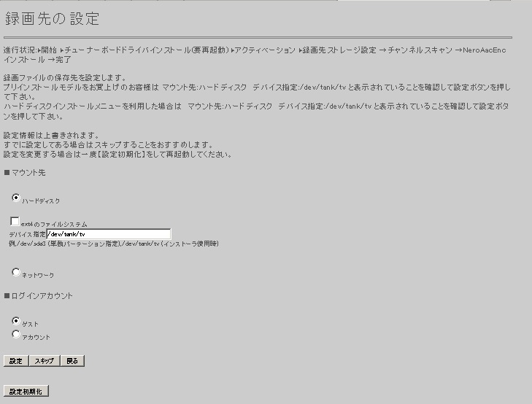Click the アクティベーション step in progress line

click(265, 50)
